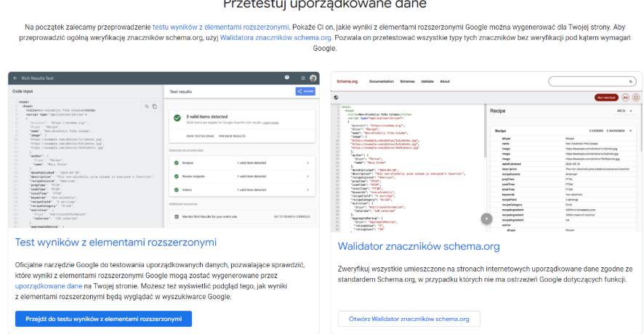Click the copy code icon in Code input panel
Viewport: 644px width, 334px height.
coord(154,106)
